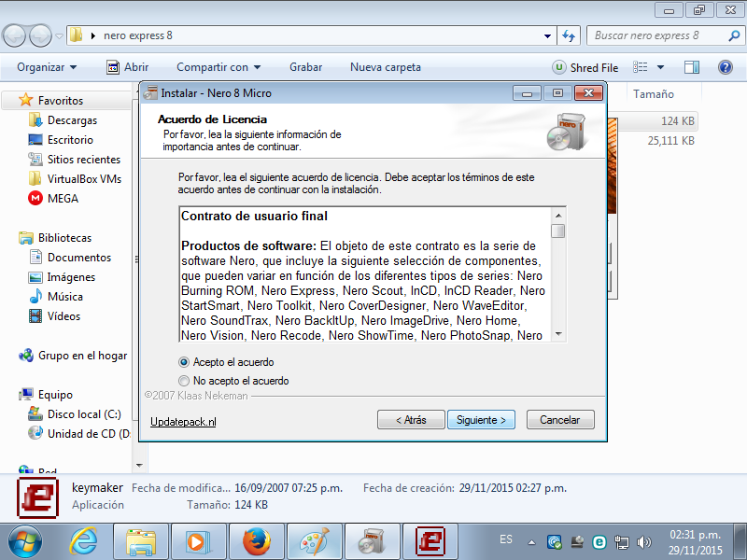Open Windows Explorer taskbar icon

point(141,542)
